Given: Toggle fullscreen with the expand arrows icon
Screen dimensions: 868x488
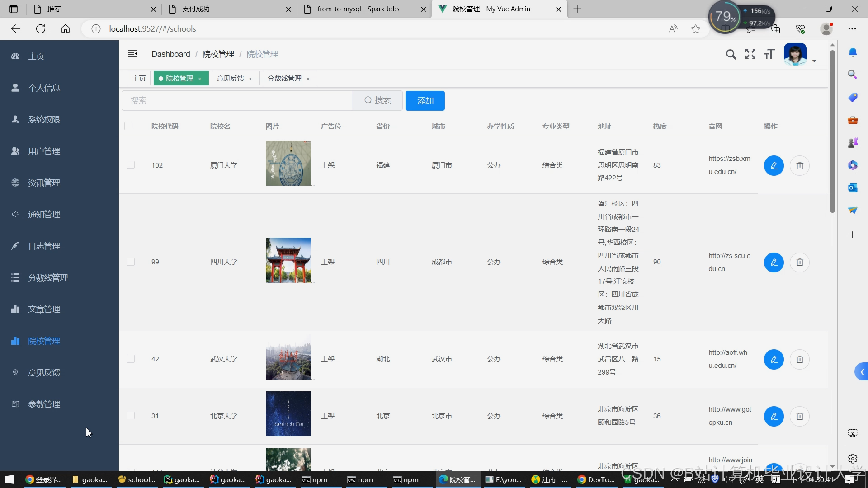Looking at the screenshot, I should [x=750, y=54].
